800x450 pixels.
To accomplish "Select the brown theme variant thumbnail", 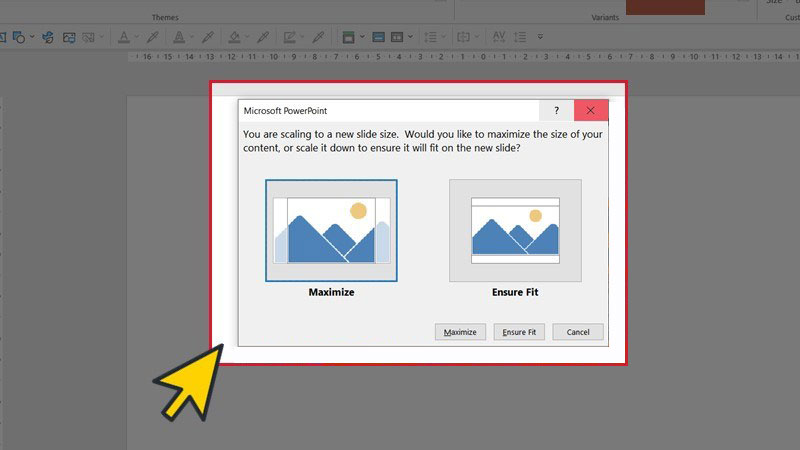I will 665,7.
